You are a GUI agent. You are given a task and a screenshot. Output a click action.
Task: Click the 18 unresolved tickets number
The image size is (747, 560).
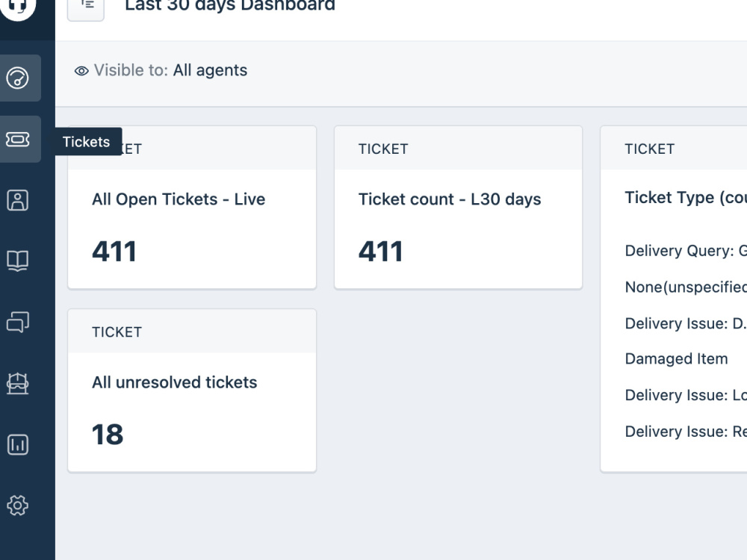(x=108, y=435)
